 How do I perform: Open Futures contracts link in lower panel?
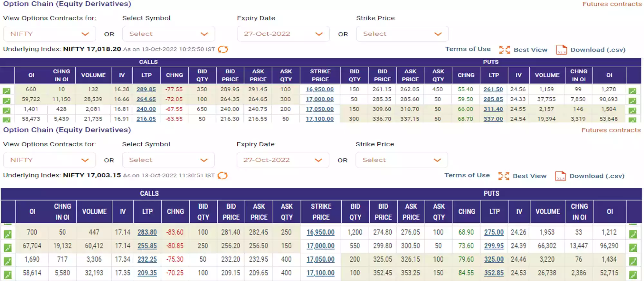click(611, 130)
